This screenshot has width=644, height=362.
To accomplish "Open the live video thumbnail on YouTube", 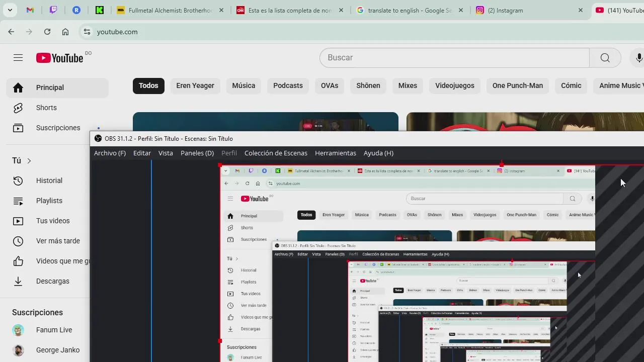I will click(266, 122).
